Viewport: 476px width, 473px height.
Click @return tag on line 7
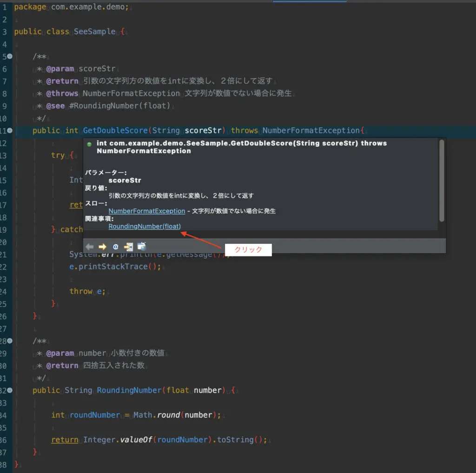62,81
